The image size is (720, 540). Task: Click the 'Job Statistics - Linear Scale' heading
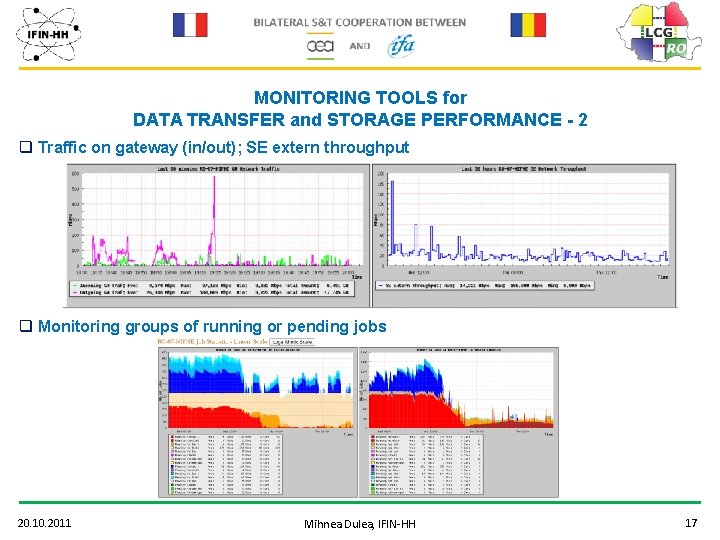tap(212, 342)
